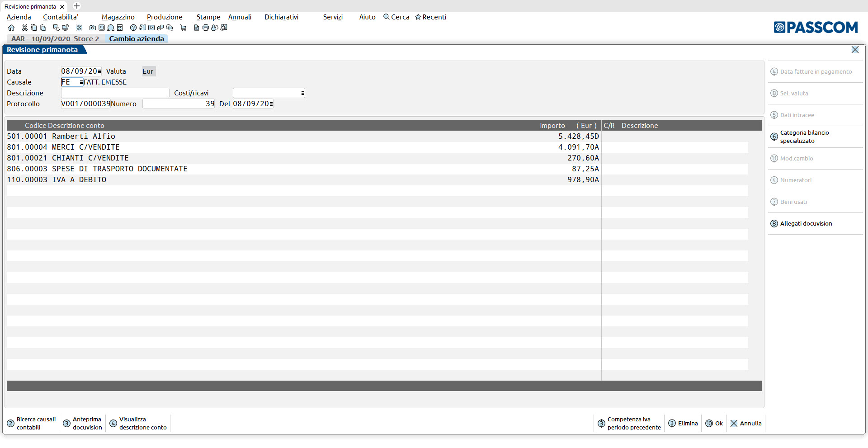The image size is (868, 448).
Task: Click the Numero input field showing 39
Action: point(179,104)
